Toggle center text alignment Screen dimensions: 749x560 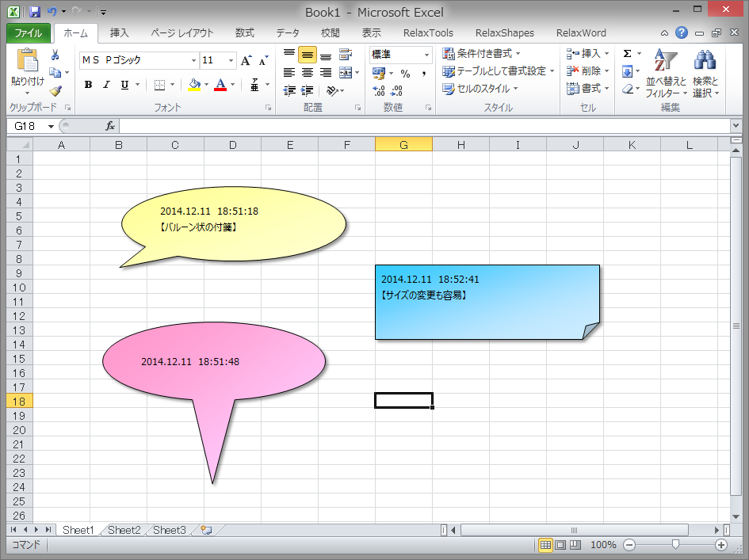pos(308,73)
